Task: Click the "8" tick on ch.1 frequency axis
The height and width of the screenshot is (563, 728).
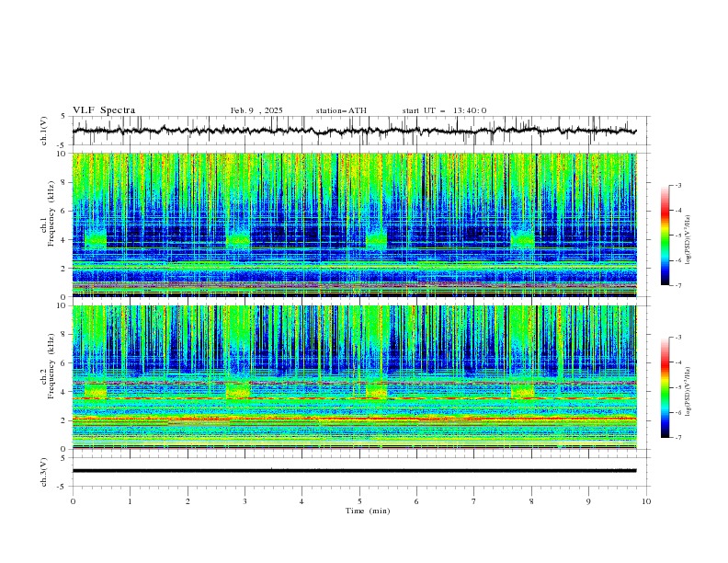Action: click(x=64, y=182)
